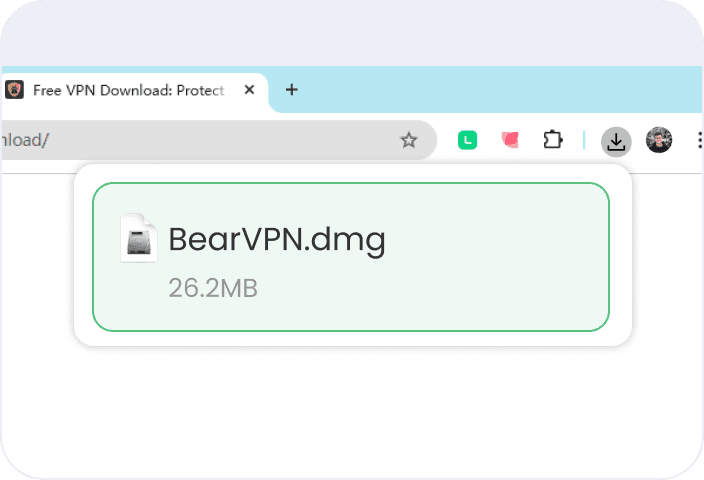Bookmark this page with the star icon
This screenshot has height=480, width=704.
click(x=408, y=140)
